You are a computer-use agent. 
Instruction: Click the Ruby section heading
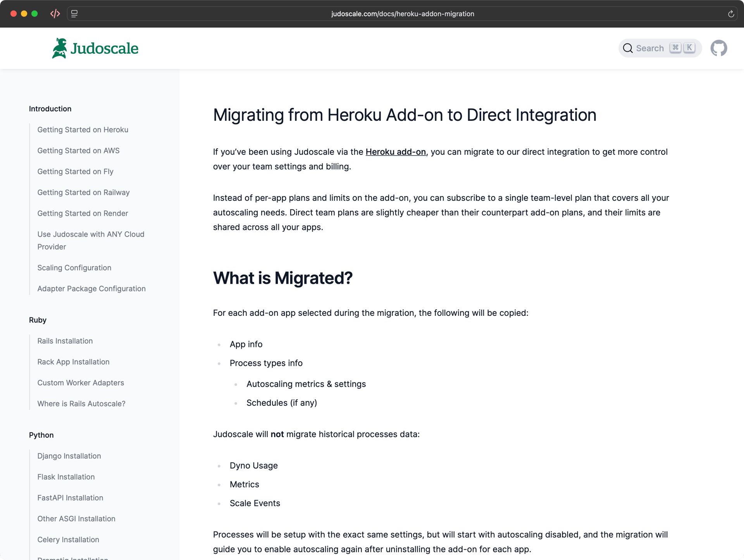(38, 320)
